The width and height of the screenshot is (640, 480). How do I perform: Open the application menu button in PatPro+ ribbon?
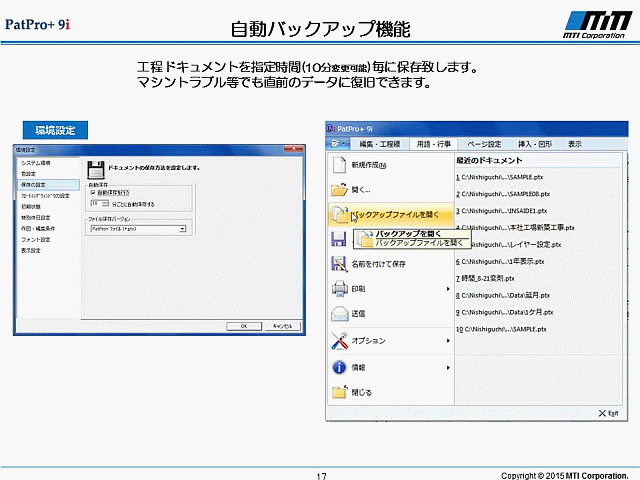pyautogui.click(x=338, y=144)
